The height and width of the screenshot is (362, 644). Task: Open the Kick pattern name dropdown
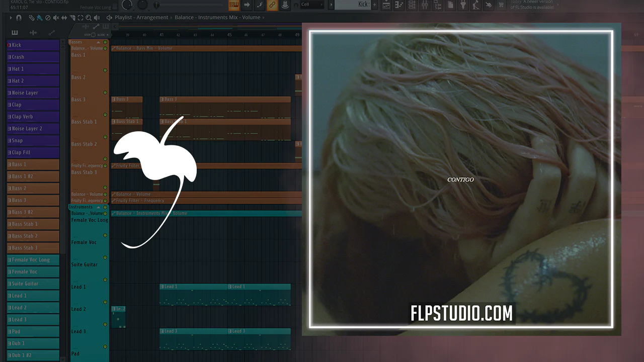(x=352, y=5)
